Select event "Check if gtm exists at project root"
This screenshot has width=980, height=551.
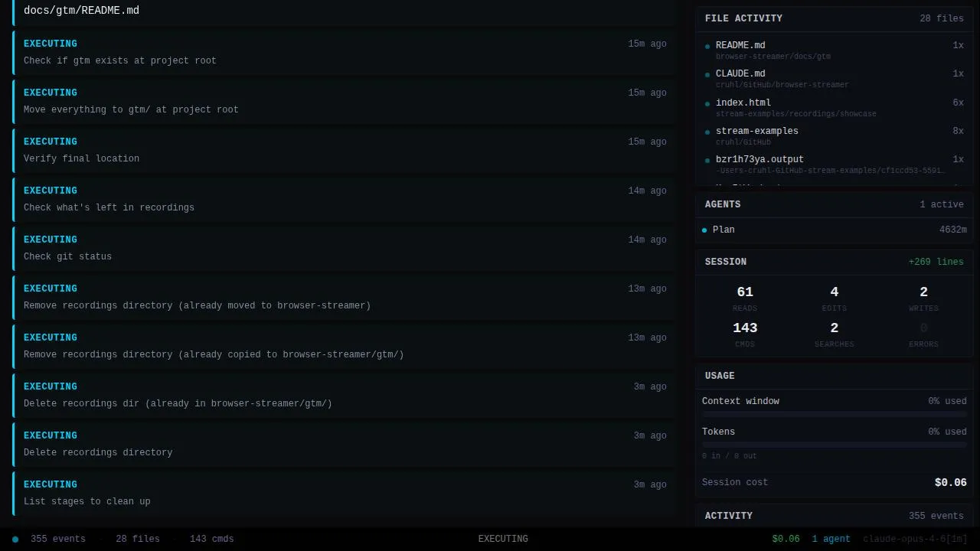tap(344, 52)
